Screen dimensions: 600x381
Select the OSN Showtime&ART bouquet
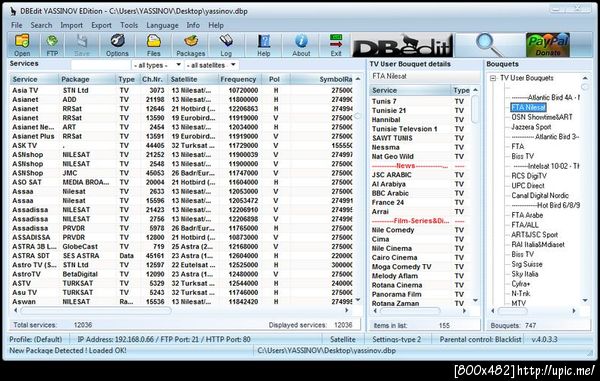click(542, 117)
